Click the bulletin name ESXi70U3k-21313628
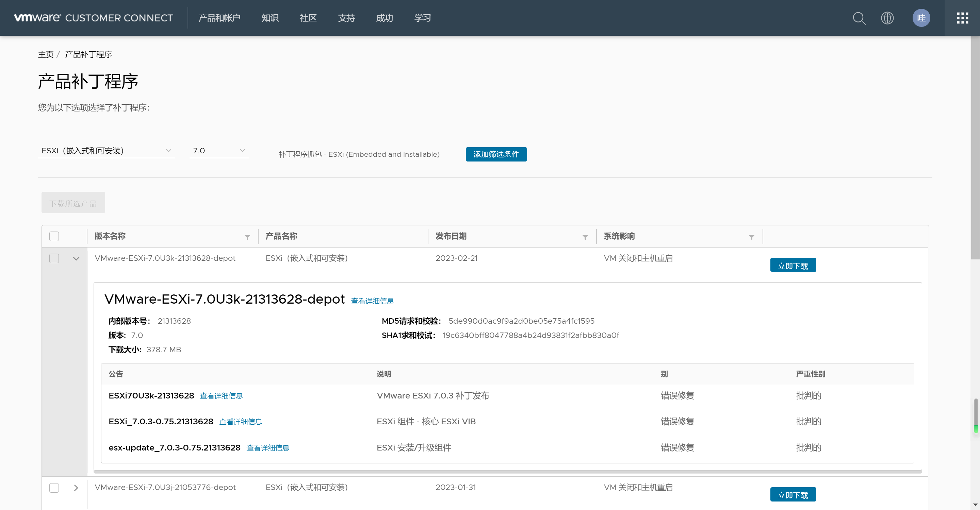Image resolution: width=980 pixels, height=510 pixels. [x=151, y=396]
